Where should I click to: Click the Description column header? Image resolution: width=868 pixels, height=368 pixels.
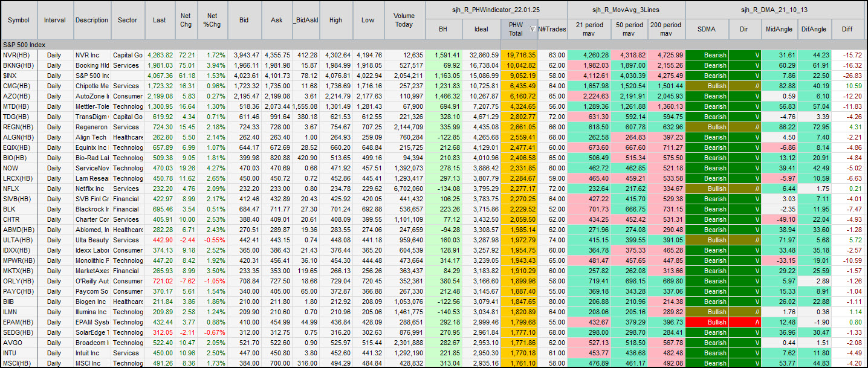pos(92,20)
